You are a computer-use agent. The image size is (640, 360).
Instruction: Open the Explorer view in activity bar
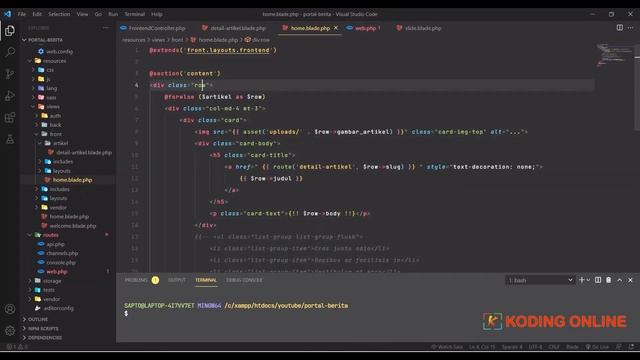tap(10, 31)
